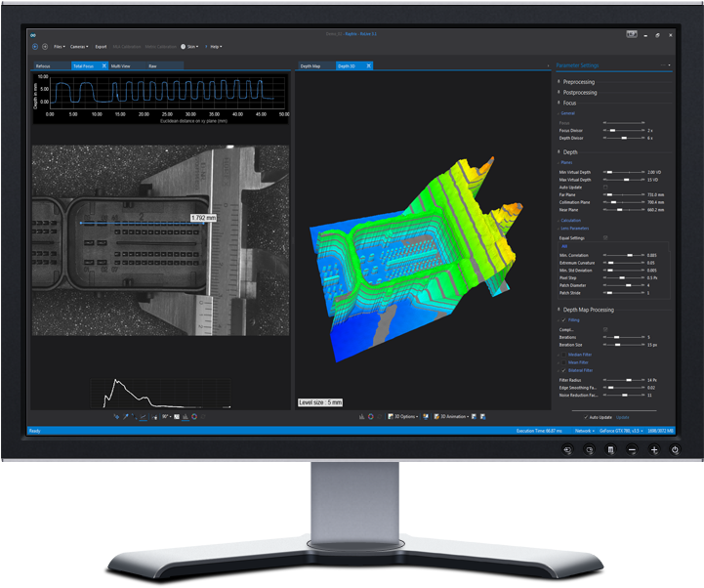This screenshot has width=704, height=588.
Task: Click the monitor power button icon
Action: click(675, 450)
